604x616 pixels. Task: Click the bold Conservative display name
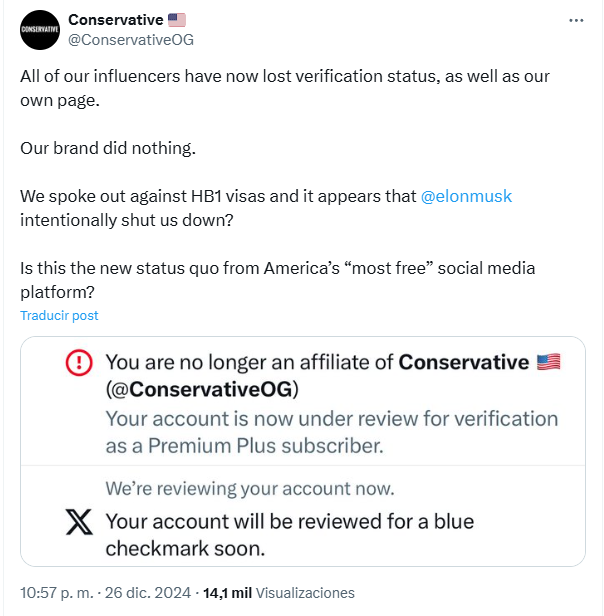point(114,20)
